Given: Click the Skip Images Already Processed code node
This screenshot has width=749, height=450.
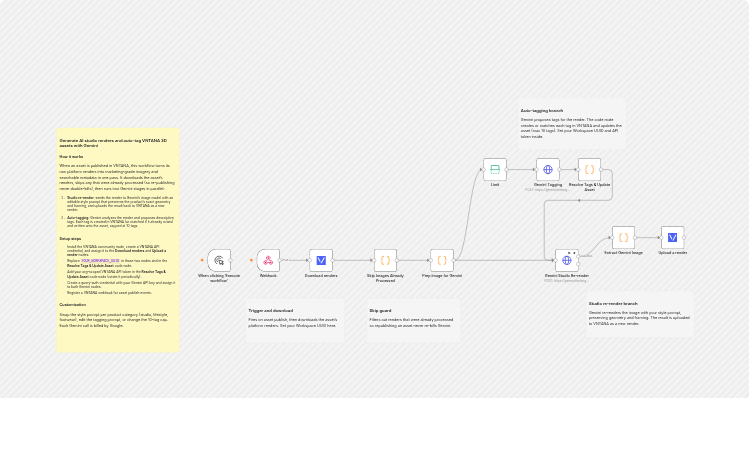Looking at the screenshot, I should click(385, 260).
